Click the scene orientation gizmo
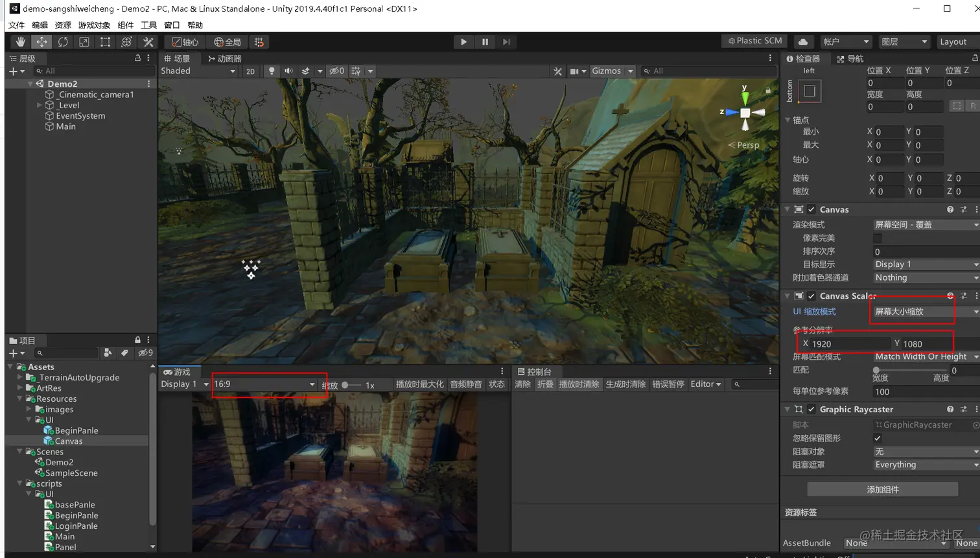The width and height of the screenshot is (980, 558). pyautogui.click(x=745, y=112)
